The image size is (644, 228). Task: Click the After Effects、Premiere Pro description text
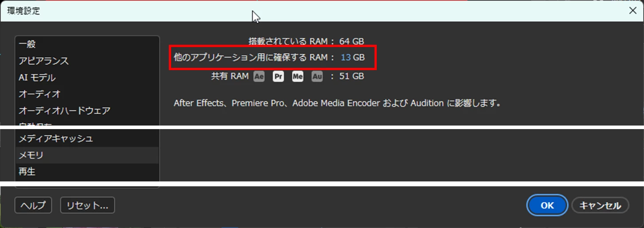coord(337,103)
